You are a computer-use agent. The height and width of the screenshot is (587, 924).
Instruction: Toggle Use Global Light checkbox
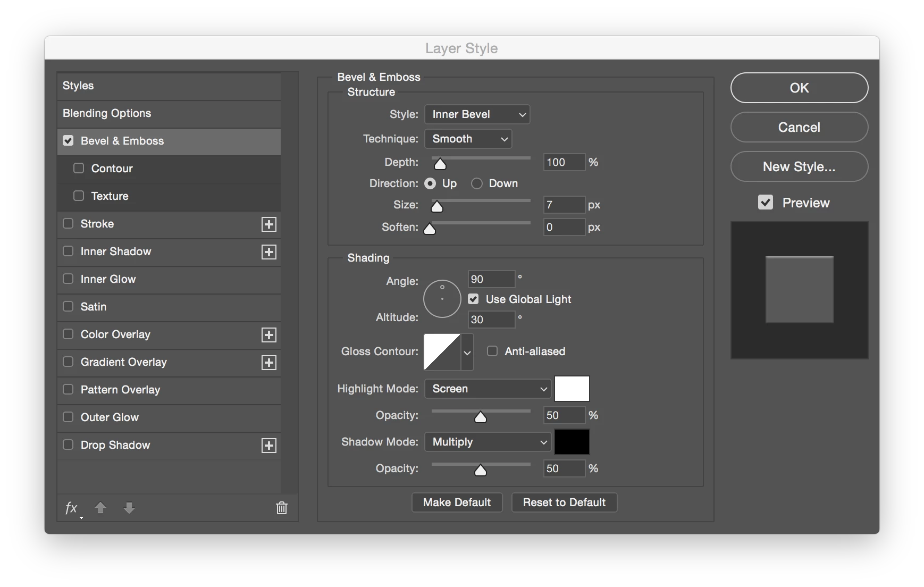473,299
